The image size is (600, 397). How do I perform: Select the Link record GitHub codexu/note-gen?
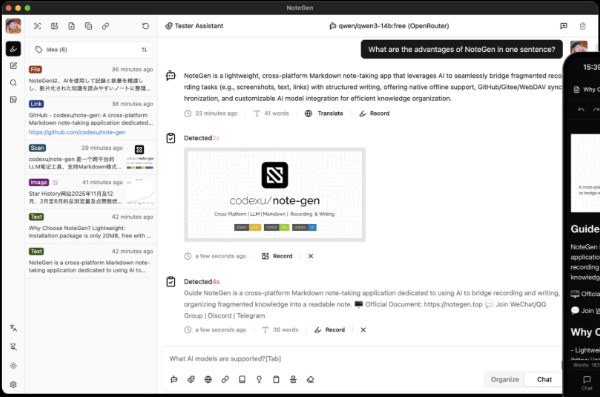click(91, 118)
